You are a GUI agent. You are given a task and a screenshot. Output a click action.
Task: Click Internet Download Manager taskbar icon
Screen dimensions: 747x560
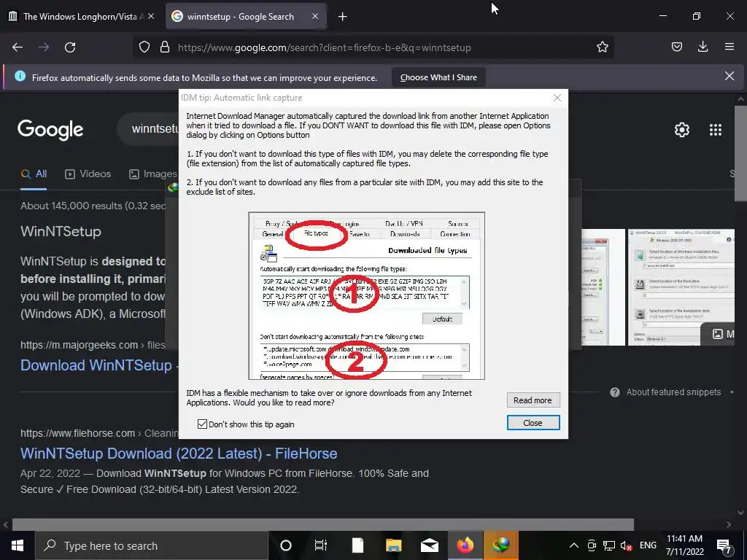click(x=501, y=545)
